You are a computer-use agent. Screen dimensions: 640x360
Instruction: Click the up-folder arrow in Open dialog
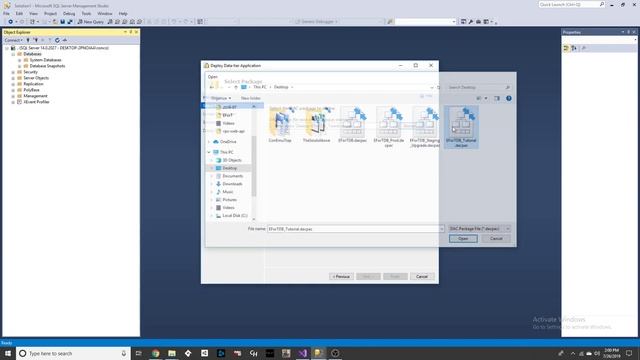click(x=236, y=87)
